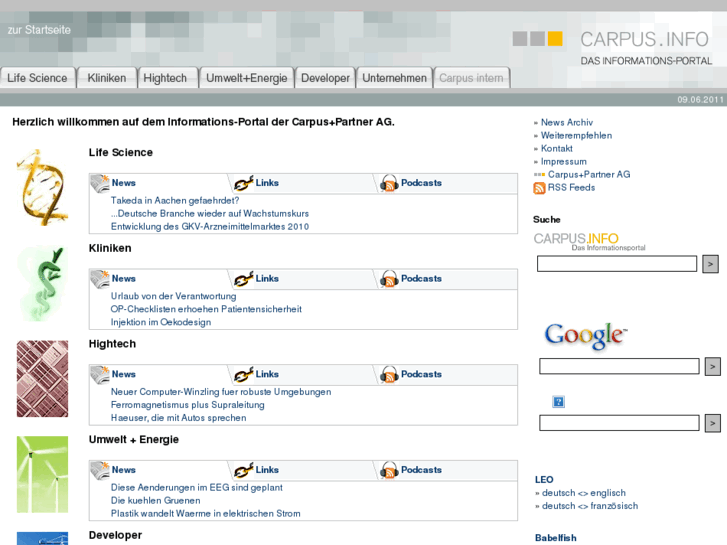The image size is (727, 545).
Task: Open the Hightech Podcasts tab label
Action: [421, 374]
